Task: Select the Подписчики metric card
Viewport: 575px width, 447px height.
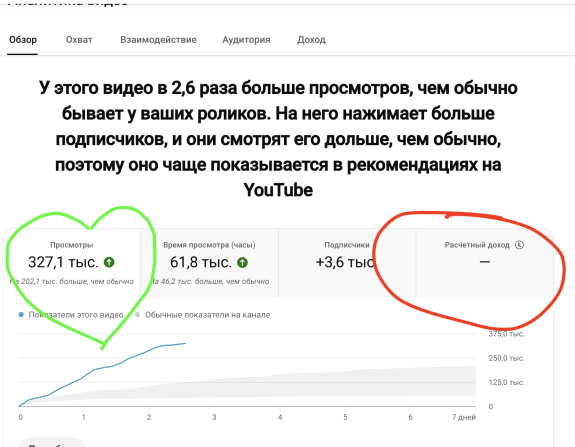Action: point(347,263)
